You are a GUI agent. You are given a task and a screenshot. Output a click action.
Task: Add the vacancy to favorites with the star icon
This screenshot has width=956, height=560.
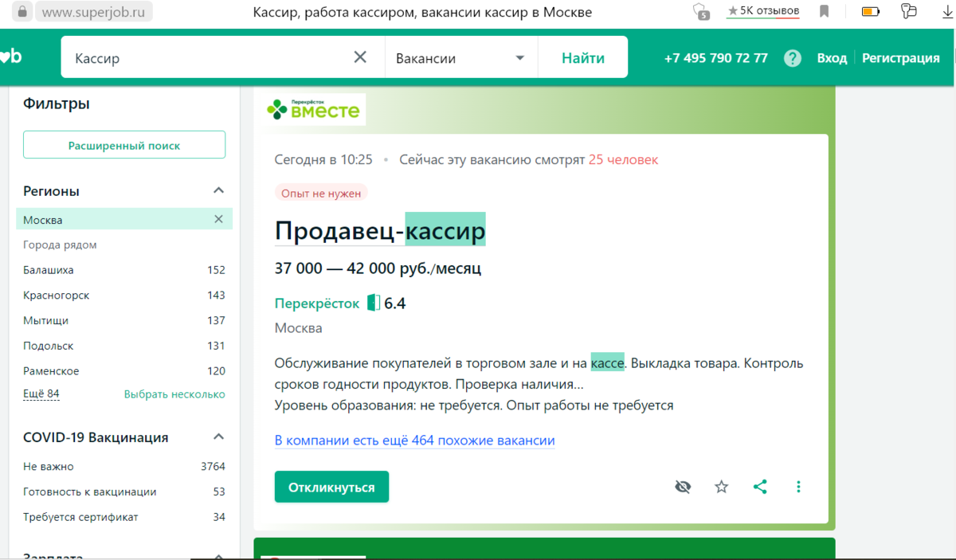point(722,487)
